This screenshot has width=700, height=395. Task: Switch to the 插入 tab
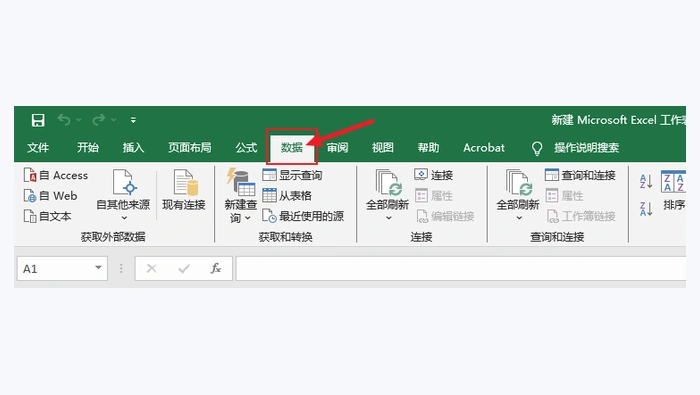coord(133,148)
